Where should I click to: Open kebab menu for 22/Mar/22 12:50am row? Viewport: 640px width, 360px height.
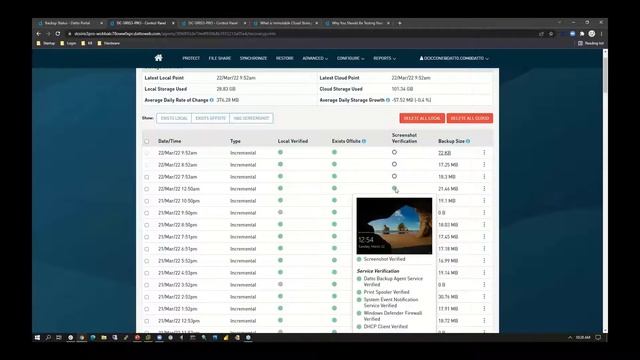[x=484, y=189]
